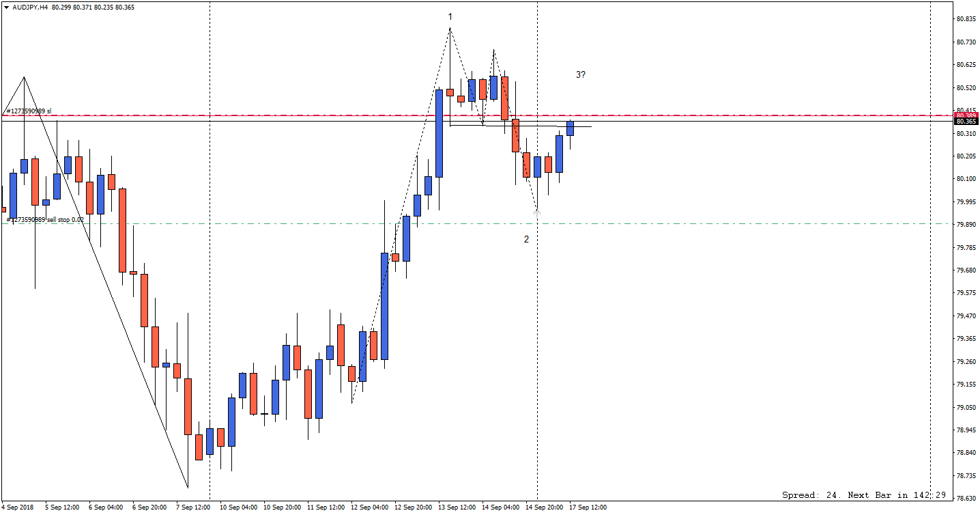
Task: Click the '4 Sep 2018' time axis label
Action: (x=18, y=507)
